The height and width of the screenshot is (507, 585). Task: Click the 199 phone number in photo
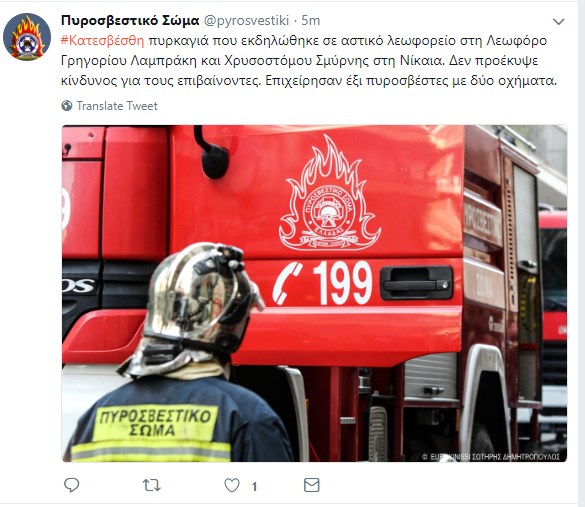[x=342, y=283]
